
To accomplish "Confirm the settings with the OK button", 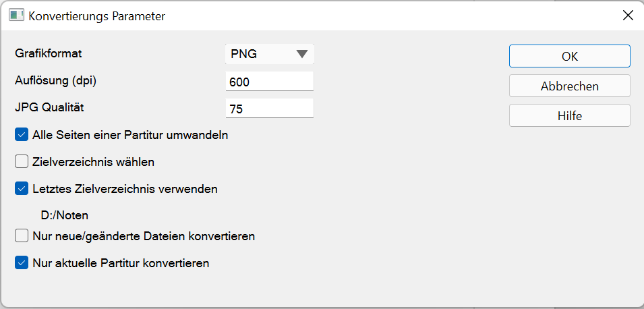I will coord(569,57).
